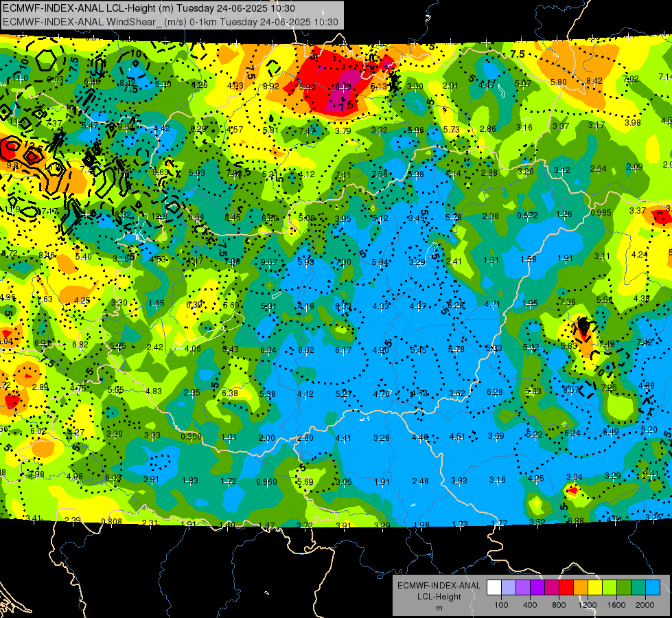Click the wind shear value 7.36
The height and width of the screenshot is (618, 672).
(568, 302)
